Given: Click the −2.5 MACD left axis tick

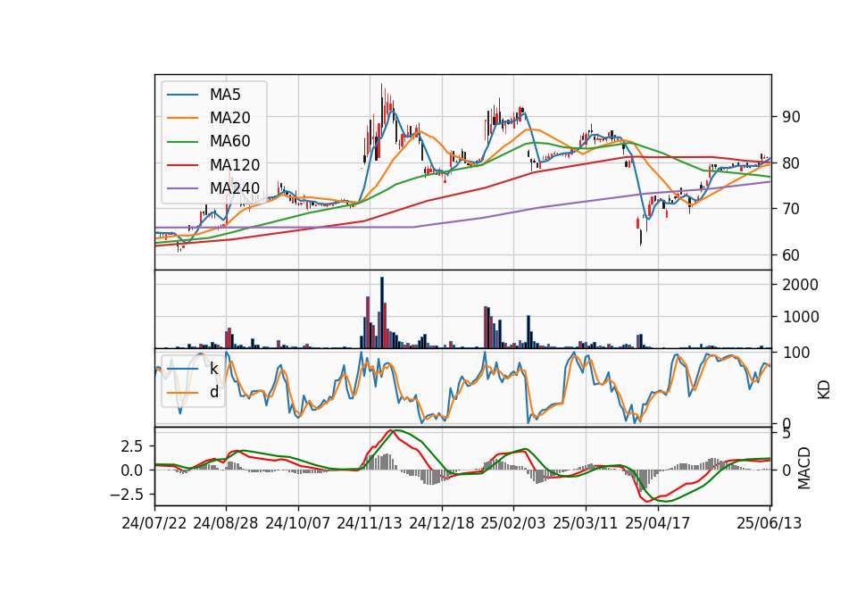Looking at the screenshot, I should pyautogui.click(x=126, y=495).
